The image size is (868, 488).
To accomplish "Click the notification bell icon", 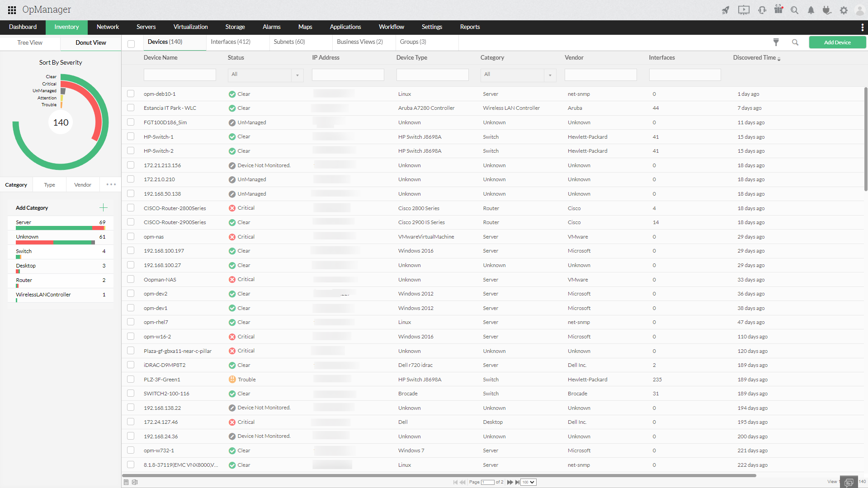I will [x=811, y=9].
